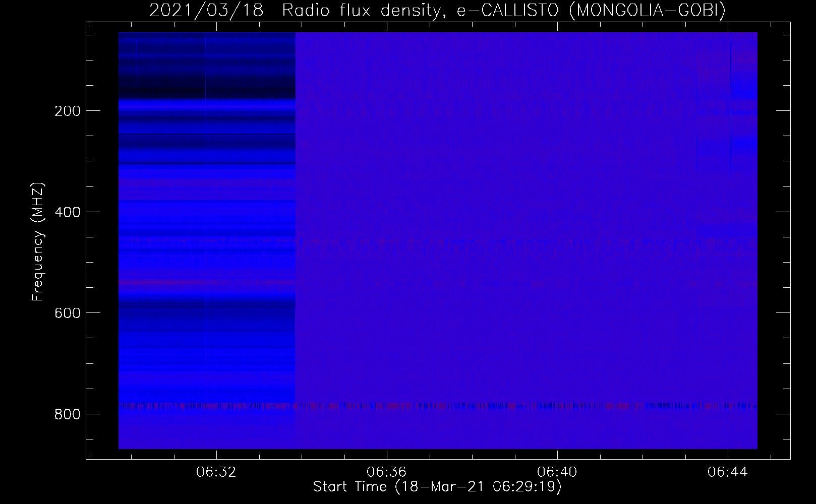Click the 'Frequency (MHZ)' axis label

coord(38,241)
